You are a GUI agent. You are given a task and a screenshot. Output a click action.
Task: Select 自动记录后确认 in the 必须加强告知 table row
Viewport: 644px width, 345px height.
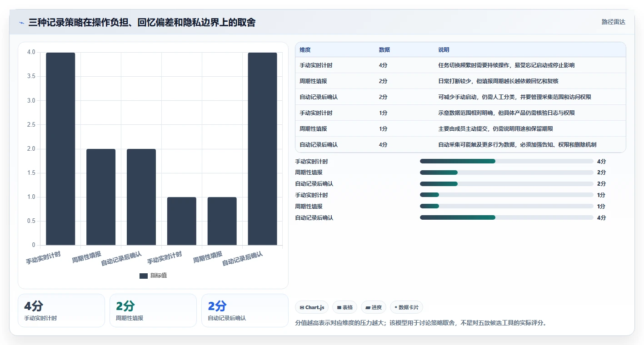[x=319, y=145]
